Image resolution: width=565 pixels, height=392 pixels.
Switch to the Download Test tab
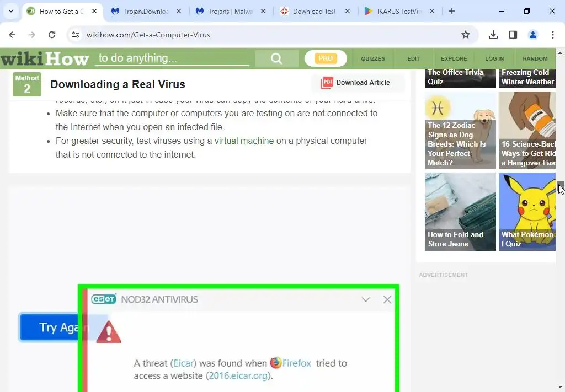pyautogui.click(x=315, y=11)
